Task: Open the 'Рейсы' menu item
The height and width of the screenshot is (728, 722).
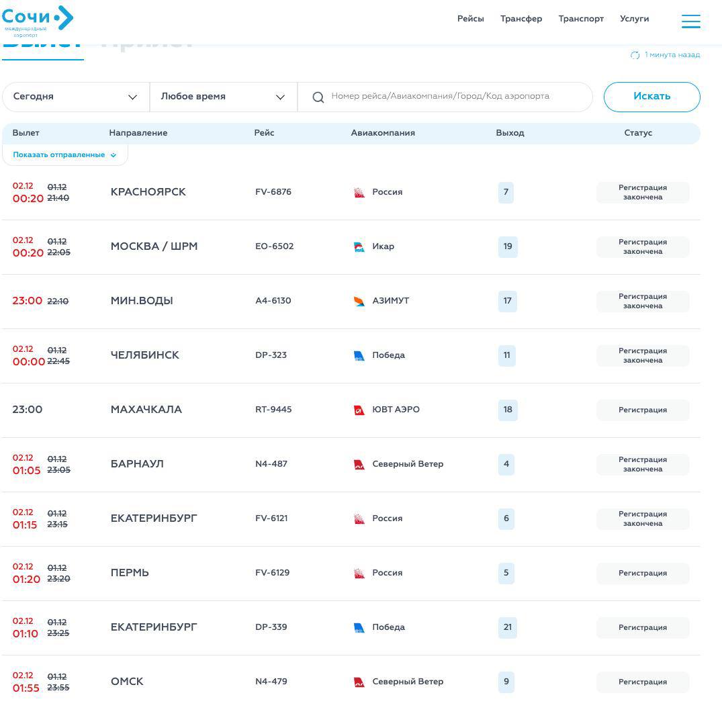Action: coord(470,19)
